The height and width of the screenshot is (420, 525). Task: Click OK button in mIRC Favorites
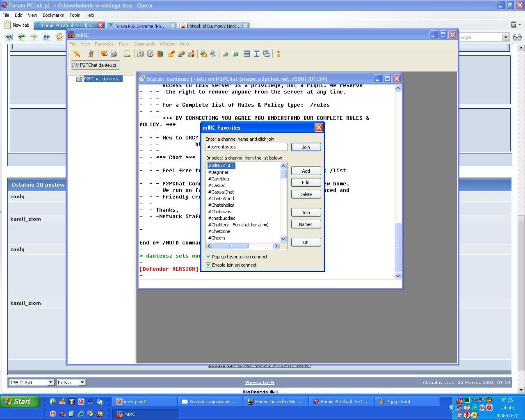click(306, 242)
